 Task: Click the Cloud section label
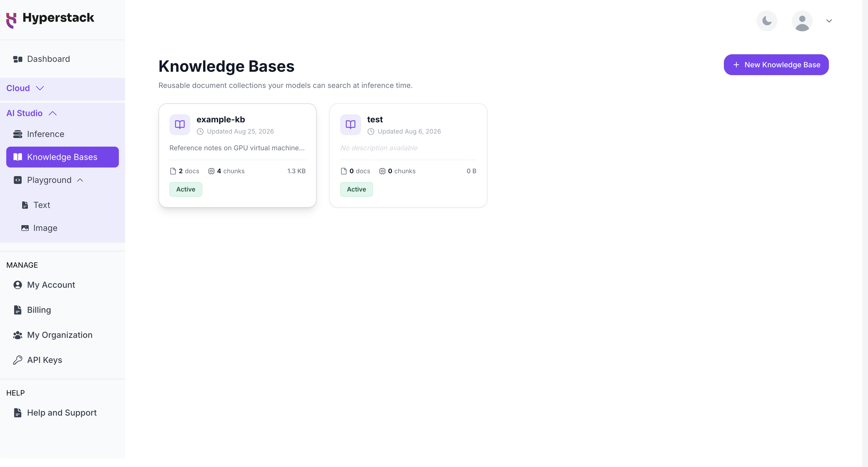[18, 88]
